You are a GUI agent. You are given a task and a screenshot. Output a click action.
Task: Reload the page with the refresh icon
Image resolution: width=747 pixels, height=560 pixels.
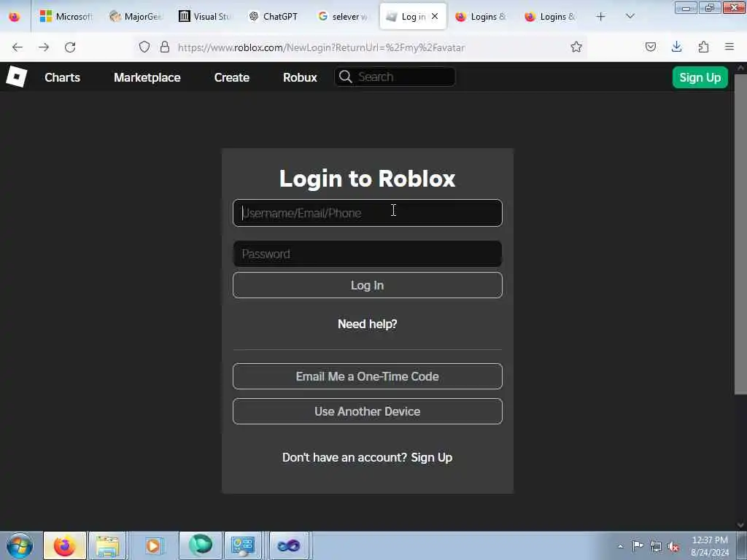[70, 47]
